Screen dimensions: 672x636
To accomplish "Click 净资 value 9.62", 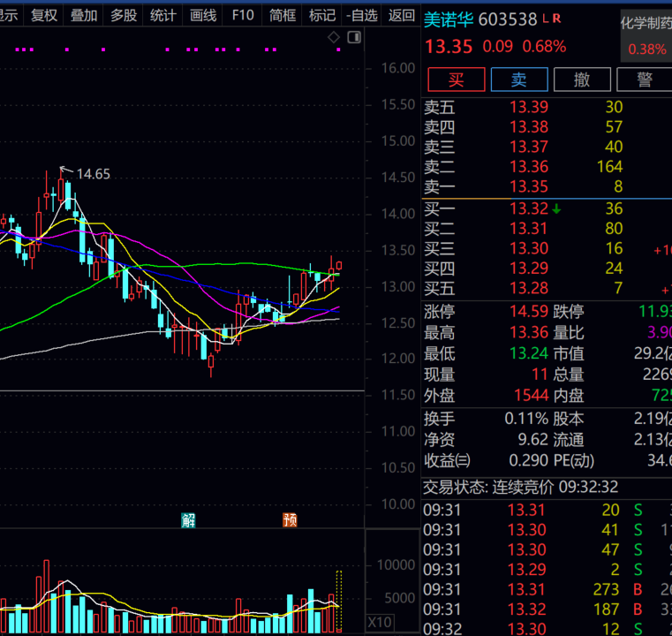I will 533,440.
